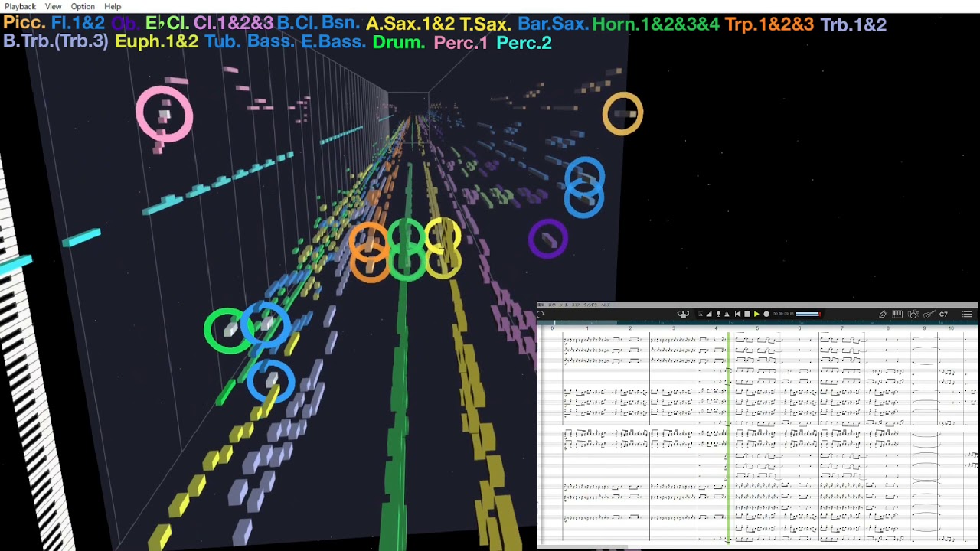This screenshot has width=980, height=551.
Task: Click the rewind-to-start button
Action: [737, 314]
